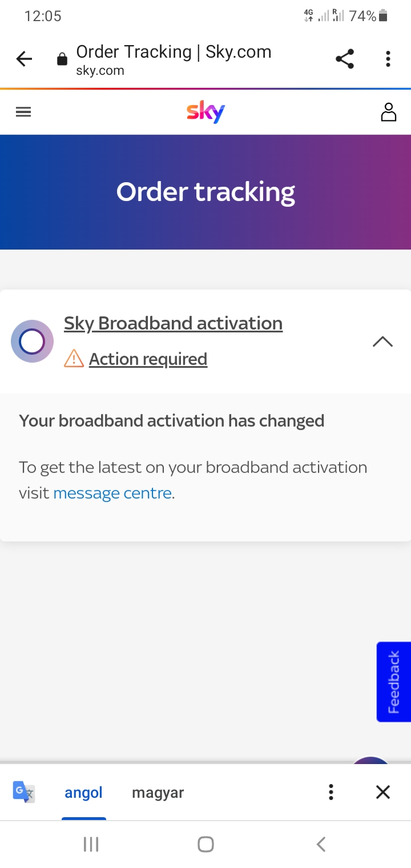Collapse the Sky Broadband activation section
411x868 pixels.
[x=382, y=341]
